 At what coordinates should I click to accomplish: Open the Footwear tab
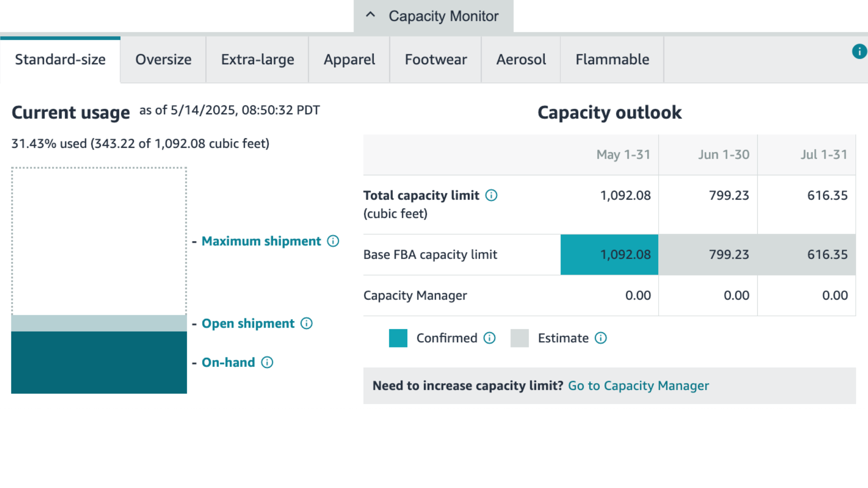click(x=436, y=60)
